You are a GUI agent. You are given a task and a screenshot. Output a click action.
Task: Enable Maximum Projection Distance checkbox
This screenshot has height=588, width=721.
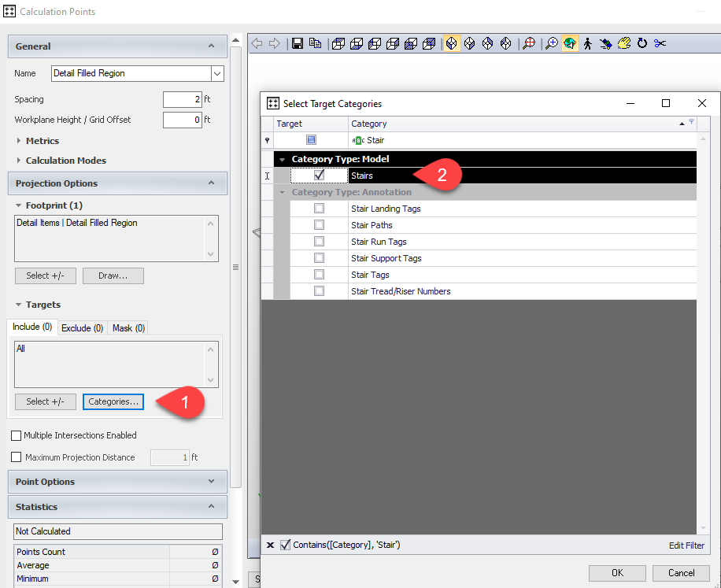(x=16, y=457)
